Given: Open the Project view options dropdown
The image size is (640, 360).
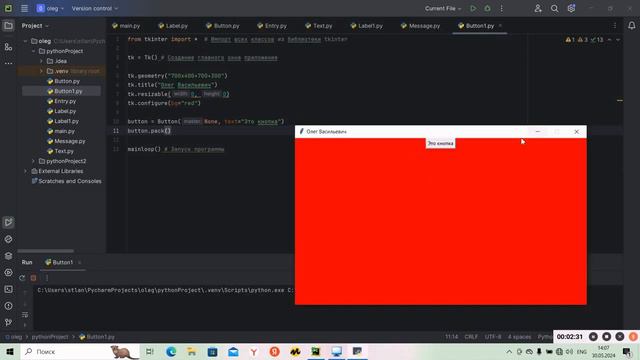Looking at the screenshot, I should click(x=35, y=26).
